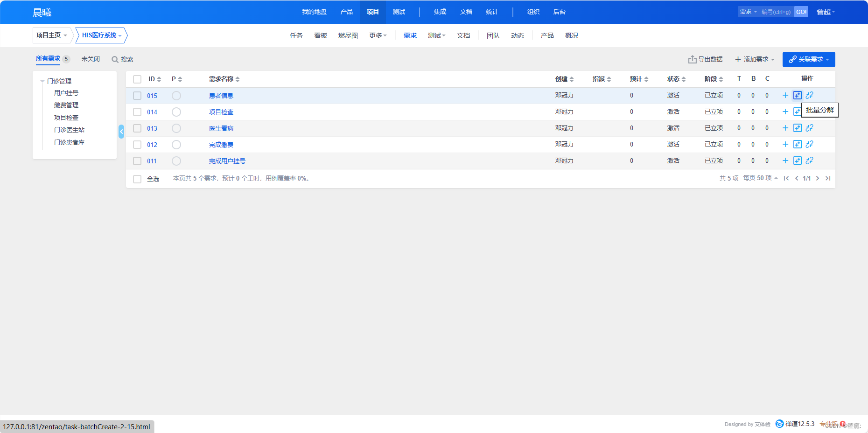The width and height of the screenshot is (868, 433).
Task: Open the 搜索 search filter
Action: 122,59
